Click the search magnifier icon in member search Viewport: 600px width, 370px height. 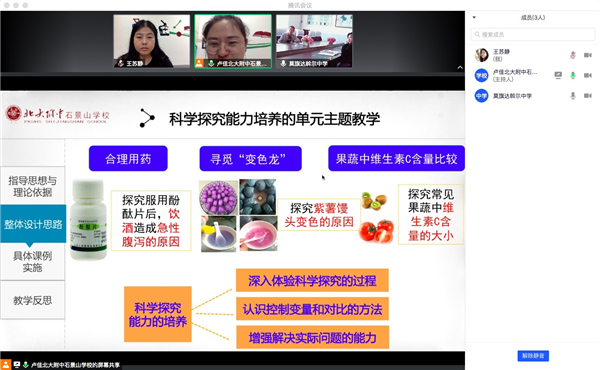point(477,34)
